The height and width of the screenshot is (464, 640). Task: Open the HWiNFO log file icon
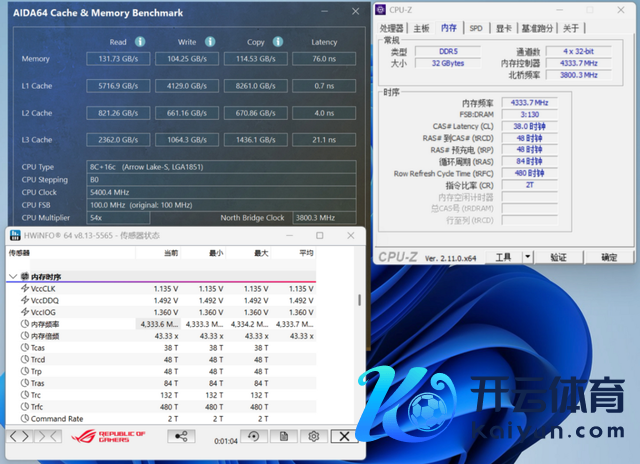(x=283, y=436)
